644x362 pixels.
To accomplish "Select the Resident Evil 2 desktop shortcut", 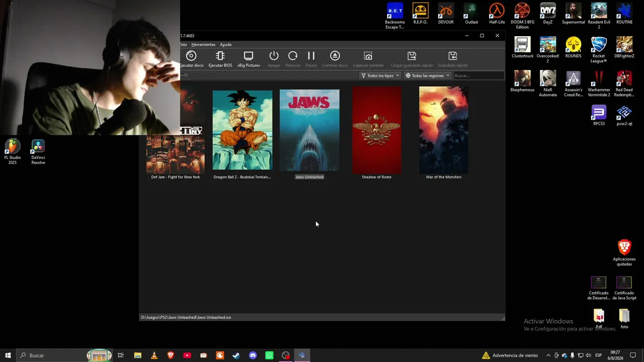I will (599, 16).
